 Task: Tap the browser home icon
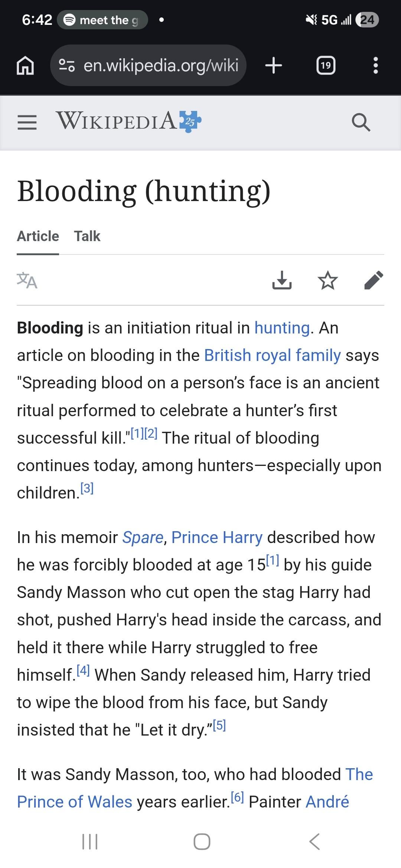[25, 66]
